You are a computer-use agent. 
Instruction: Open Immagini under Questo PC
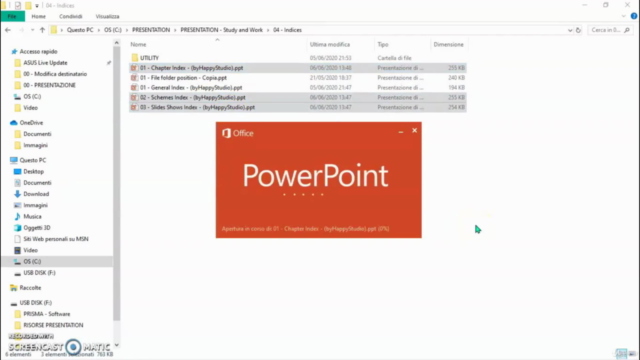[35, 205]
